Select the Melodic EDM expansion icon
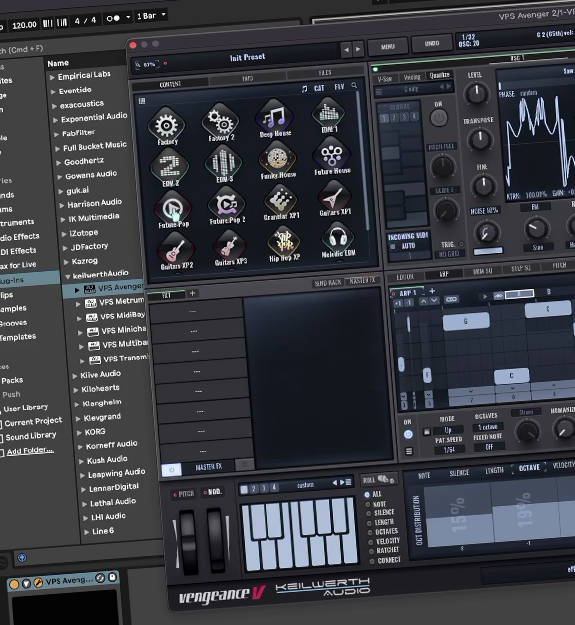The width and height of the screenshot is (575, 625). 338,239
